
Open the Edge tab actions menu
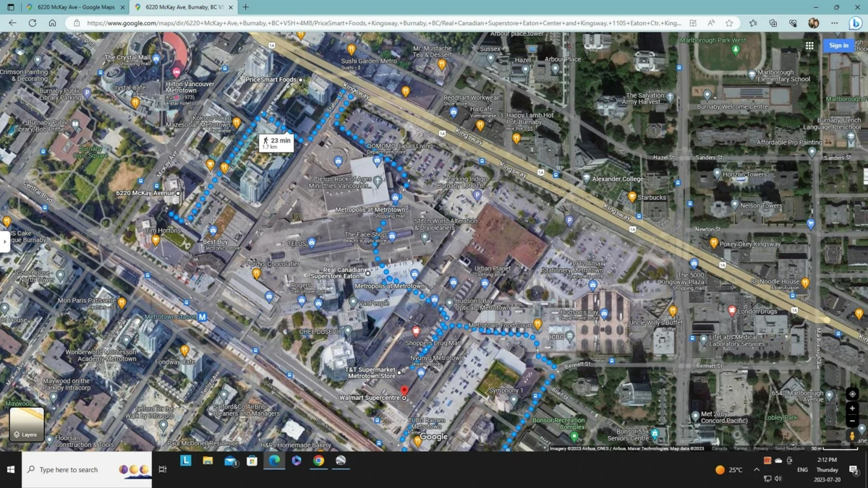coord(10,7)
